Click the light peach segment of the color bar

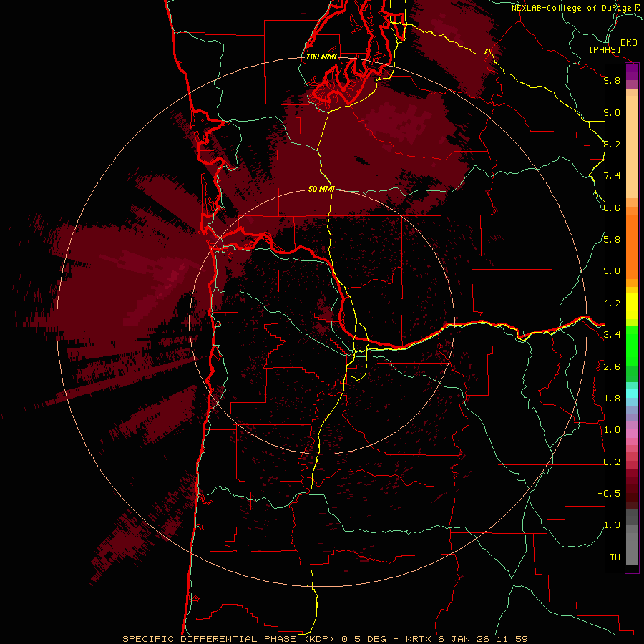[632, 147]
